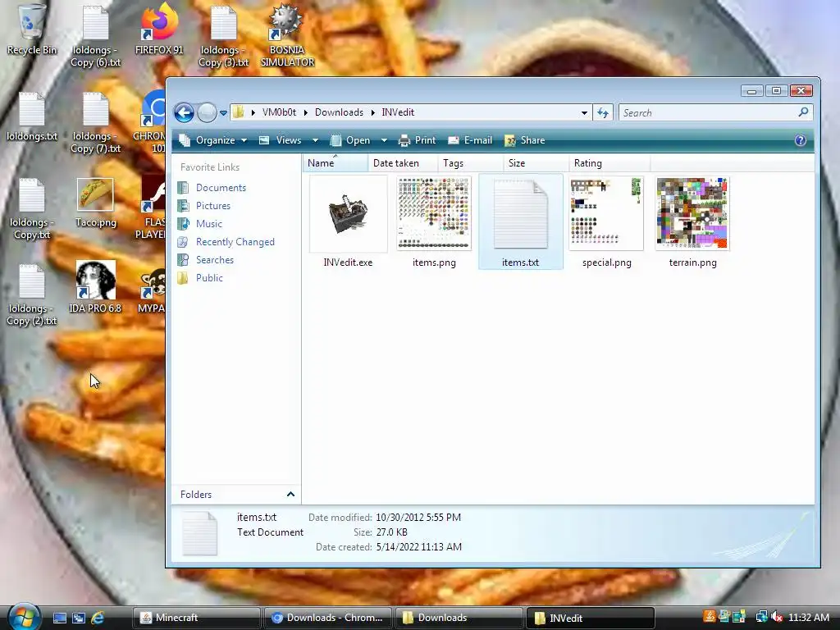
Task: Switch to Downloads - Chrome taskbar button
Action: (328, 618)
